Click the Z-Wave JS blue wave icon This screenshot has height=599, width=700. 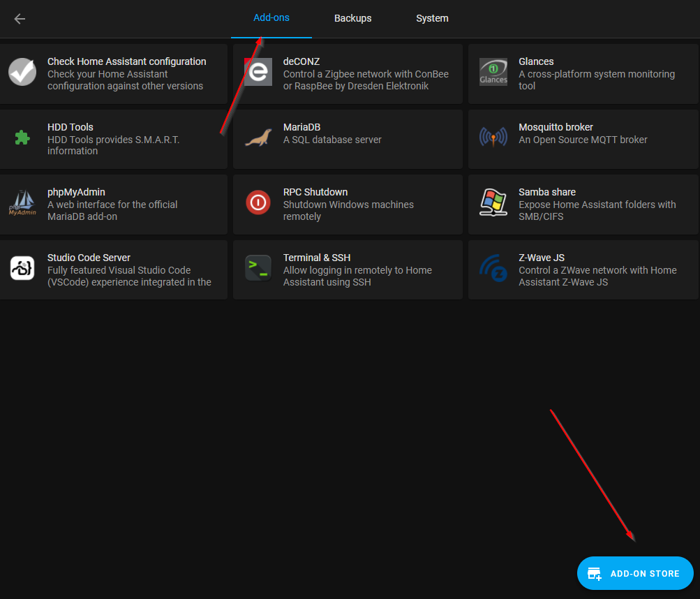coord(493,268)
